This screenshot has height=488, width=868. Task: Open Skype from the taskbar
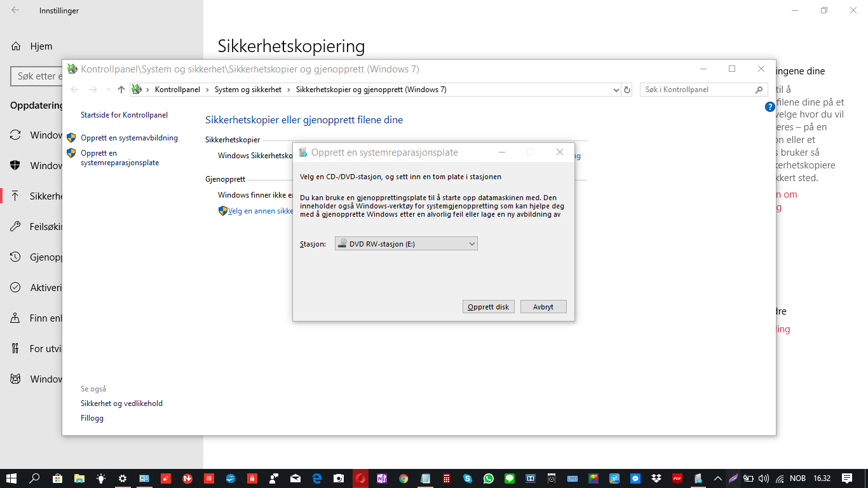tap(468, 478)
